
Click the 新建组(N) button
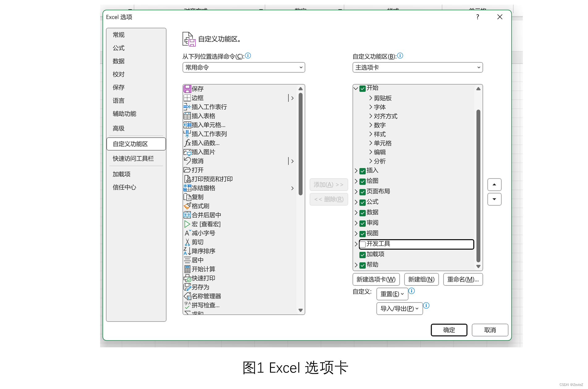[421, 279]
